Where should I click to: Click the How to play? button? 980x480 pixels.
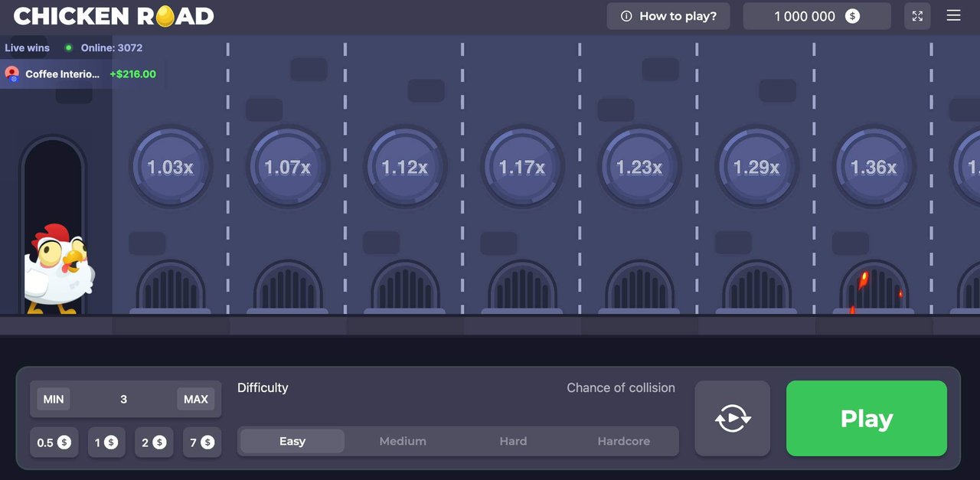coord(668,16)
